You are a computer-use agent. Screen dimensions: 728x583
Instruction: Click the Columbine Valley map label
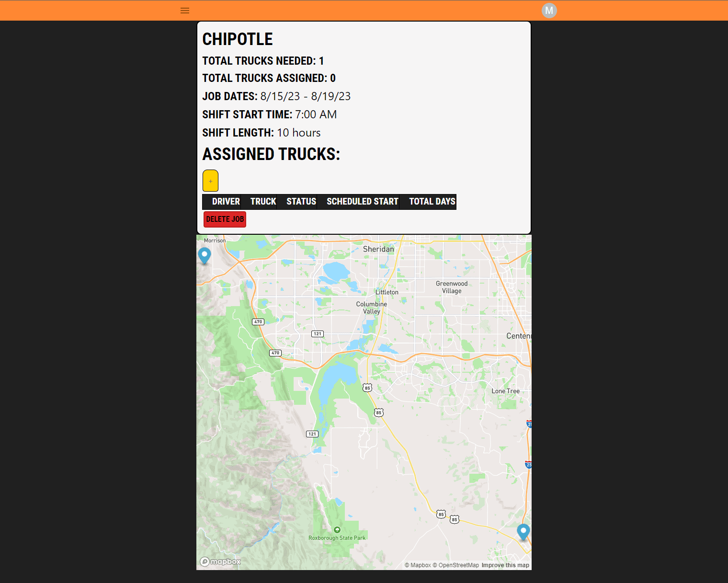(372, 308)
